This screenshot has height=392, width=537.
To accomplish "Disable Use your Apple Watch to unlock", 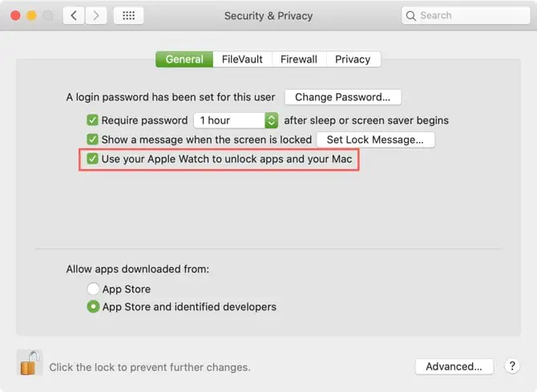I will coord(93,159).
